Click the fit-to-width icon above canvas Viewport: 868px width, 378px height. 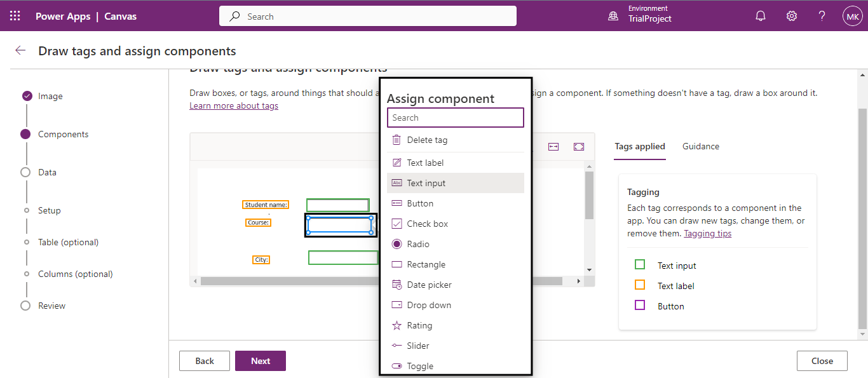tap(553, 147)
